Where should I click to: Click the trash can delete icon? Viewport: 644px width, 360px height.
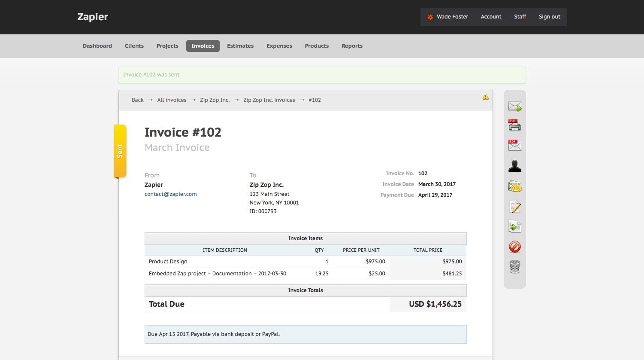click(514, 267)
